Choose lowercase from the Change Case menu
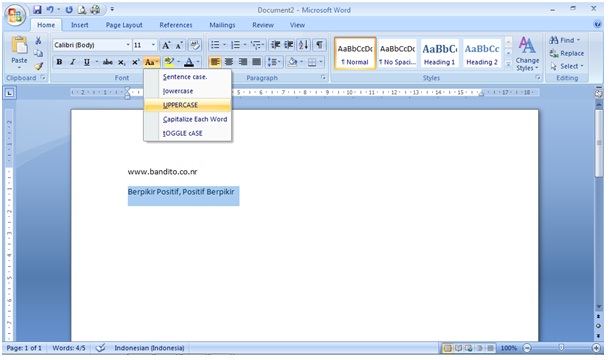Viewport: 614px width, 360px height. pyautogui.click(x=188, y=91)
